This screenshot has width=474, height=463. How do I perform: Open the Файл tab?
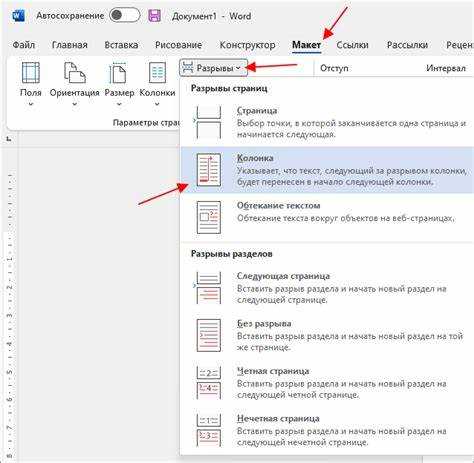(23, 45)
